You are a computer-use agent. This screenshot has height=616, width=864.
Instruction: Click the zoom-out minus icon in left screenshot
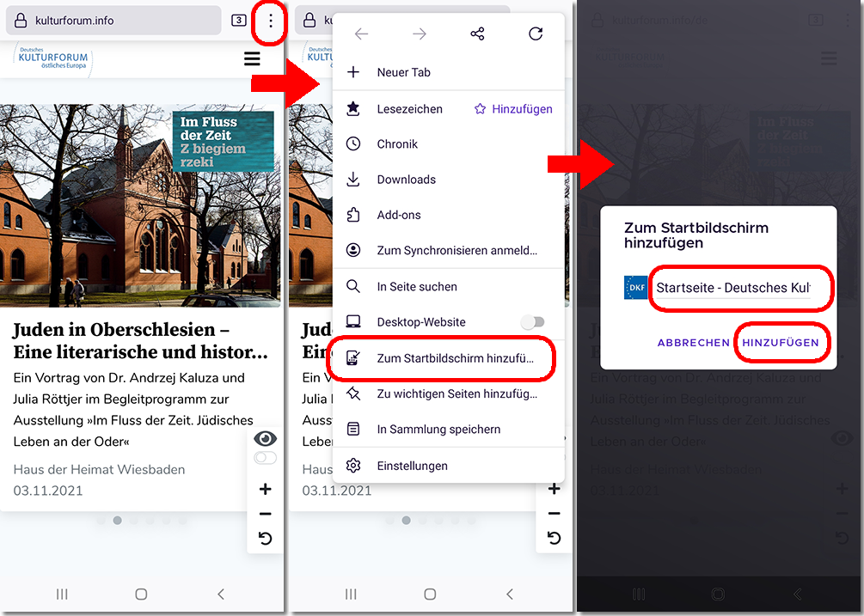pyautogui.click(x=265, y=514)
